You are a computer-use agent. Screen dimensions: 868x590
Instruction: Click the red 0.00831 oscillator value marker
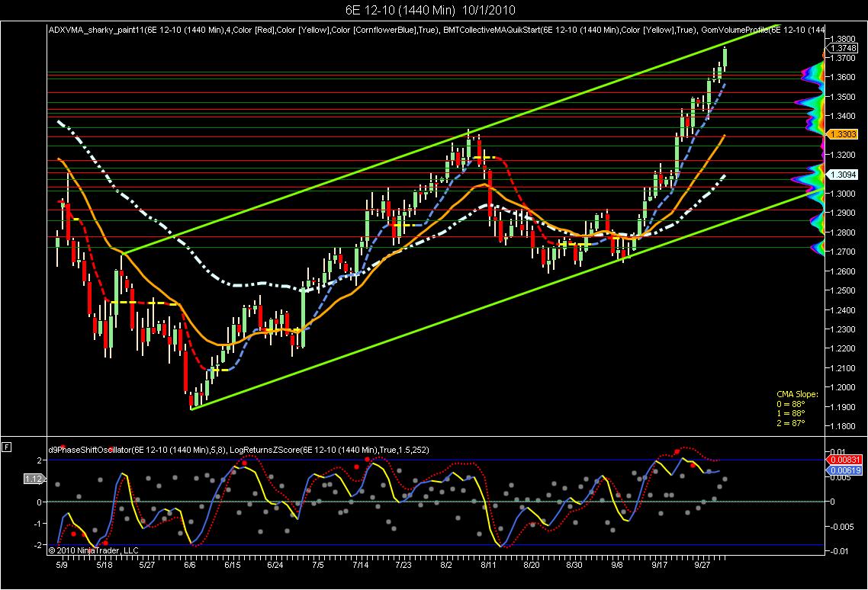pos(844,460)
